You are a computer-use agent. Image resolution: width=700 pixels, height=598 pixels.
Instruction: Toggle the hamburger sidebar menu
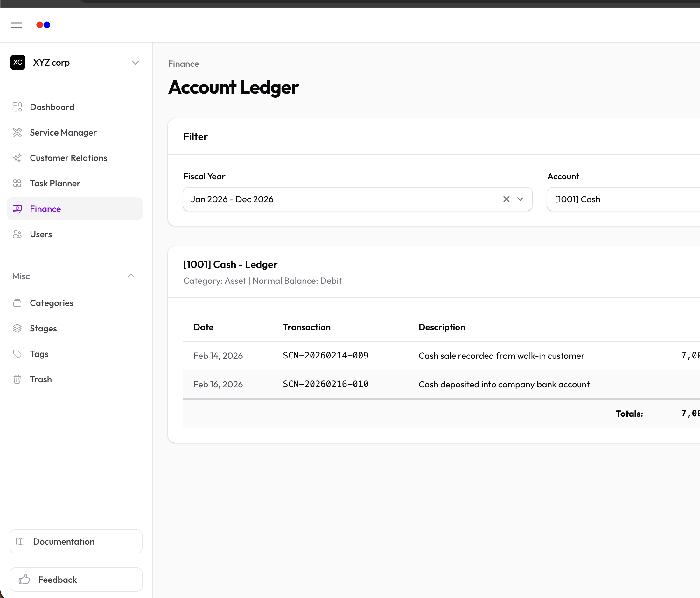click(16, 25)
